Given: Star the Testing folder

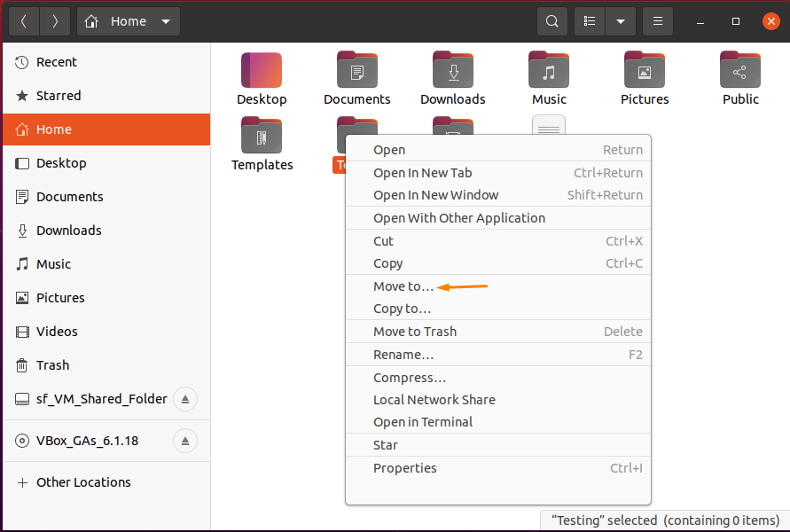Looking at the screenshot, I should pyautogui.click(x=386, y=444).
